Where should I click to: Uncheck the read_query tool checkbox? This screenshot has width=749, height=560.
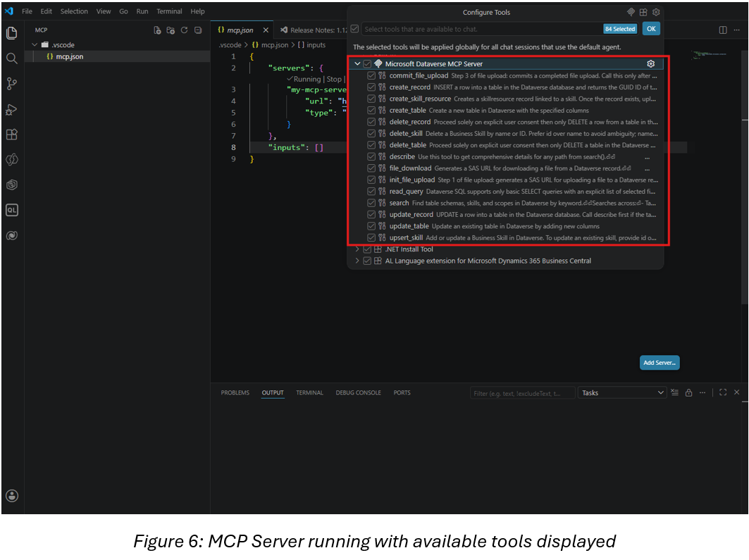[371, 192]
